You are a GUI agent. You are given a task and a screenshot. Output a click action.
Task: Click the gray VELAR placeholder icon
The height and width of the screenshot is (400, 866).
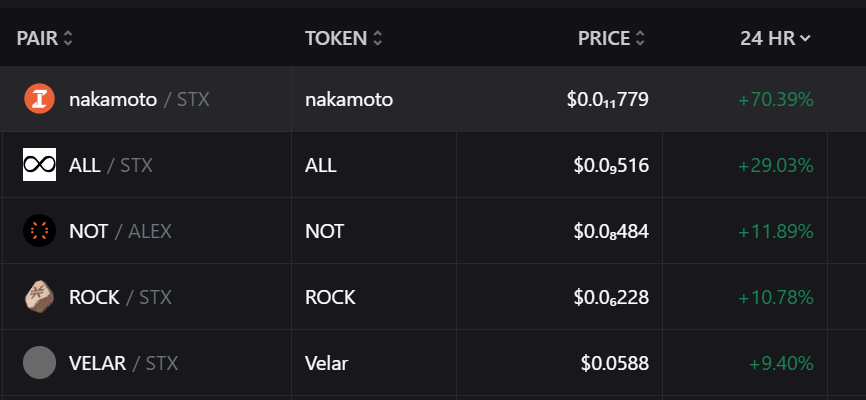point(39,362)
